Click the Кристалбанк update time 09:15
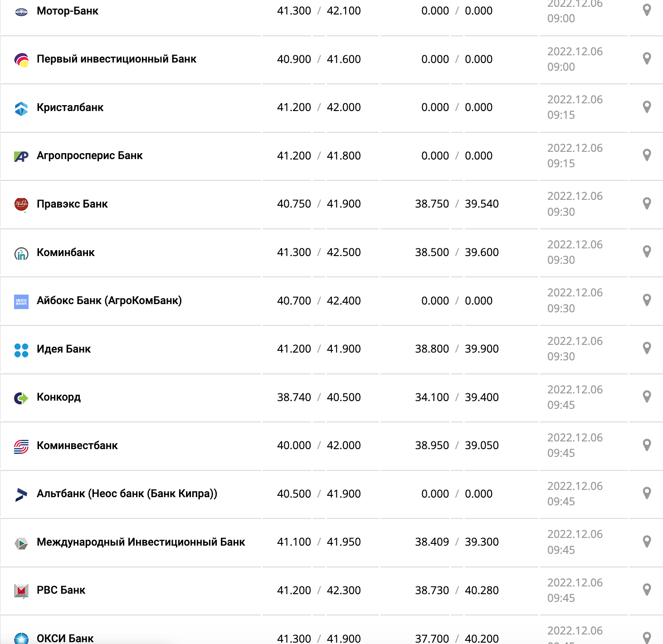Image resolution: width=663 pixels, height=644 pixels. (x=561, y=115)
